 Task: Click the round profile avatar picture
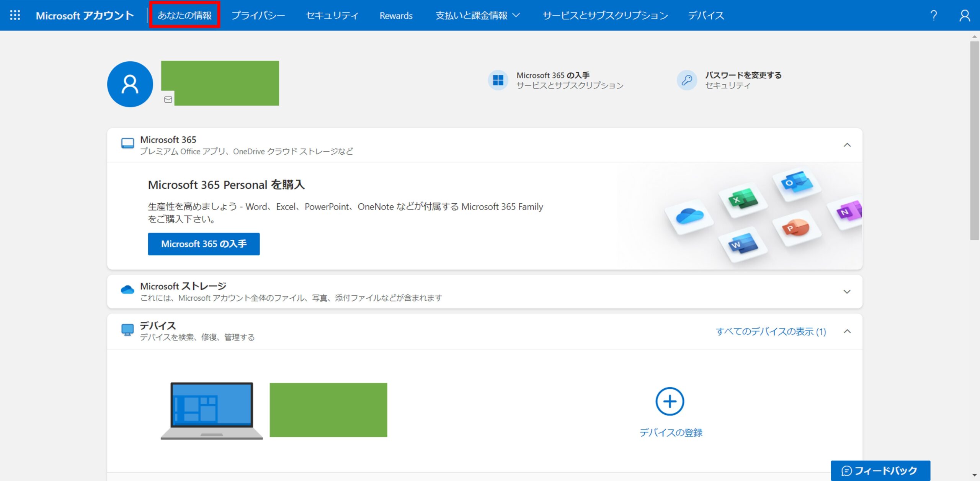130,83
